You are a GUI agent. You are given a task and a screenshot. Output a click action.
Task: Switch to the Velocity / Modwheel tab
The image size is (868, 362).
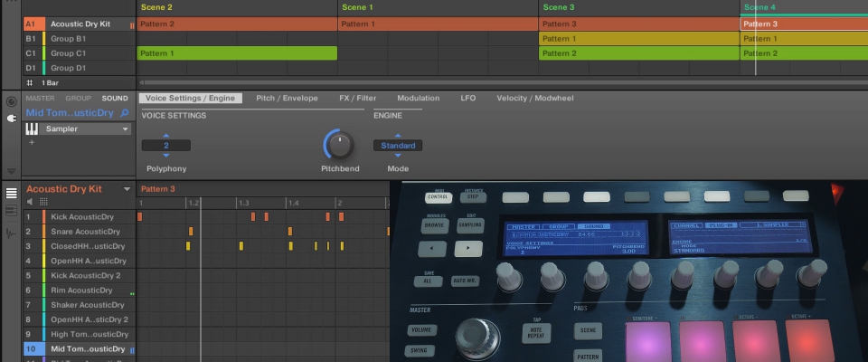(x=534, y=98)
